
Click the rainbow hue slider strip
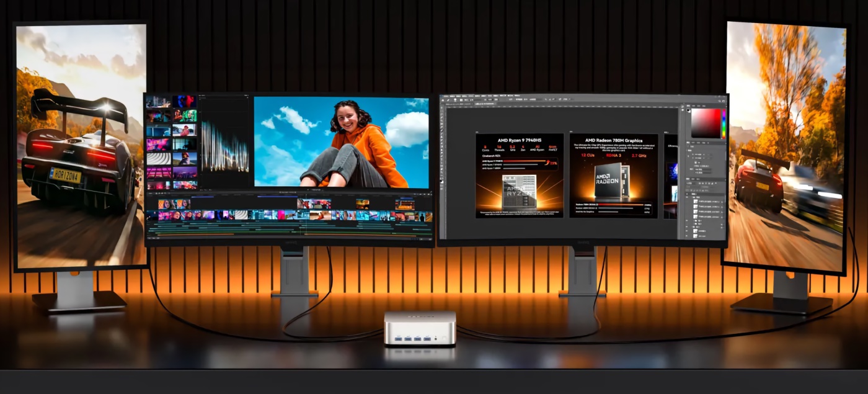[x=723, y=123]
